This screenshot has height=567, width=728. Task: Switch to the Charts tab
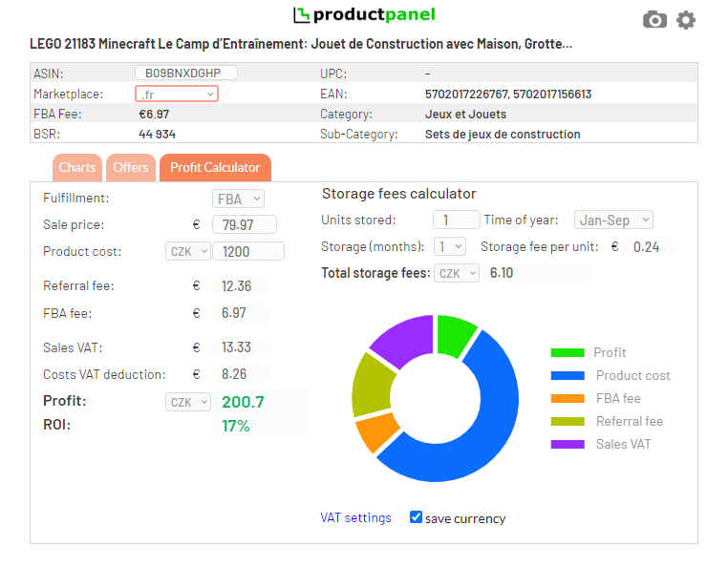pyautogui.click(x=77, y=167)
